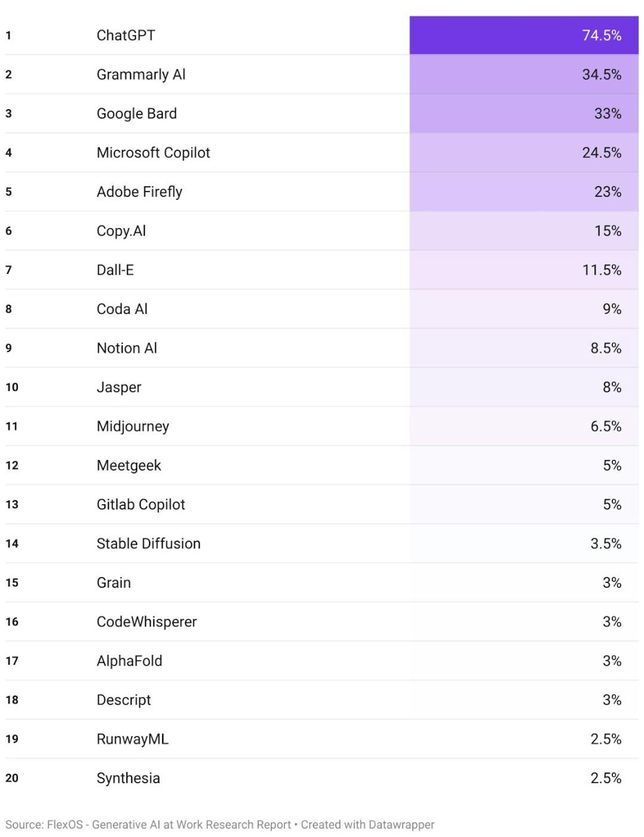Screen dimensions: 644x837
Task: Click the Google Bard entry
Action: [137, 113]
